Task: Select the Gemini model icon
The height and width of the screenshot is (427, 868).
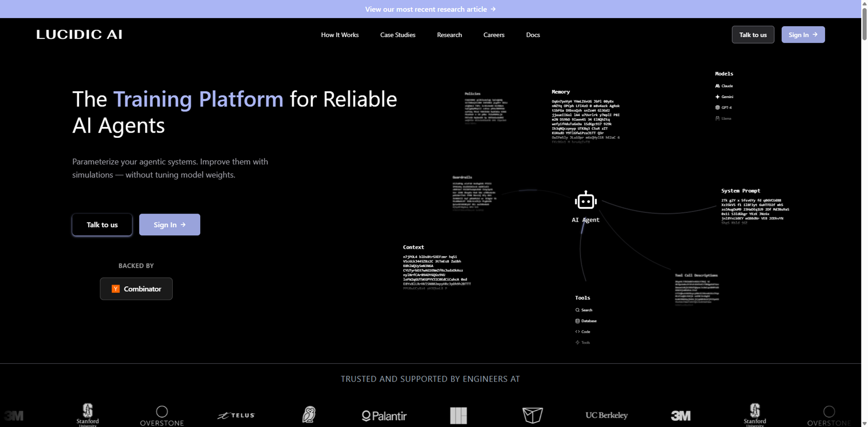Action: [717, 97]
